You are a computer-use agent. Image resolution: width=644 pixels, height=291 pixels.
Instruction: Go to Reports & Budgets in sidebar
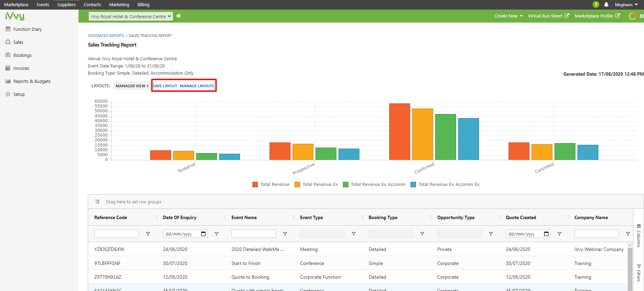click(x=32, y=81)
